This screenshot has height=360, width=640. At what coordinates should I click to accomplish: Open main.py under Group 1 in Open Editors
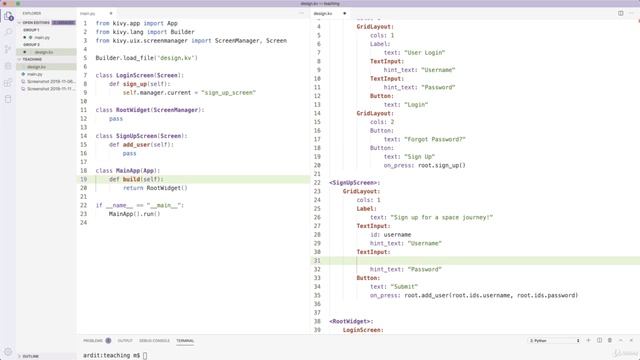point(42,38)
